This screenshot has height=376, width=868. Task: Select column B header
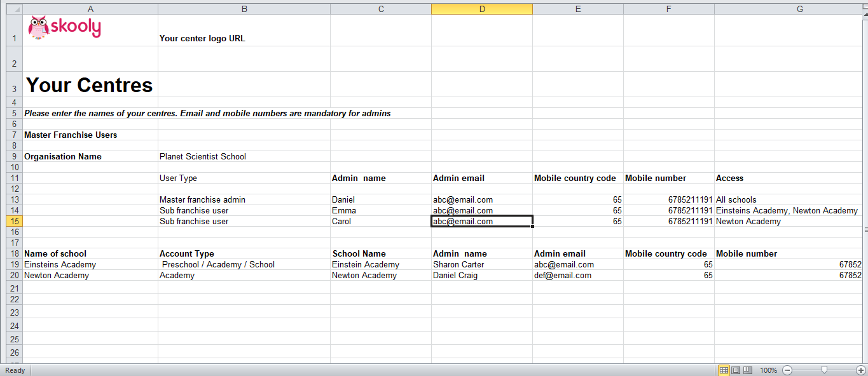[x=244, y=9]
